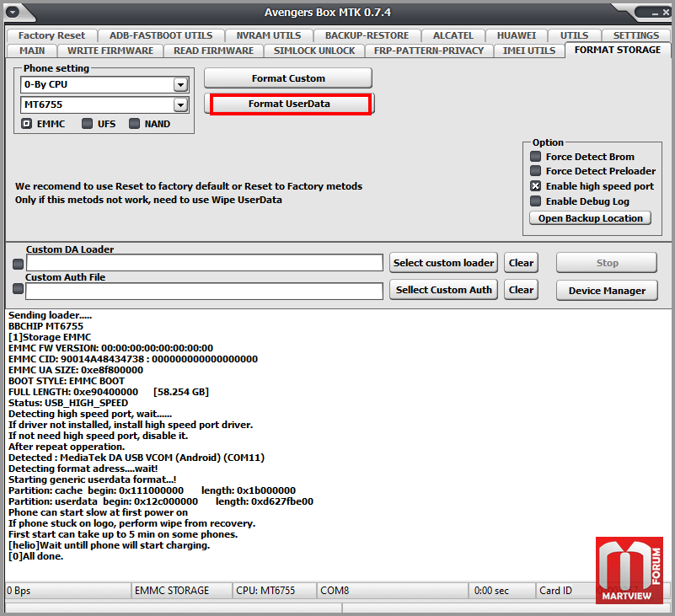The image size is (675, 616).
Task: Switch to the ADB-FASTBOOT UTILS tab
Action: [x=161, y=35]
